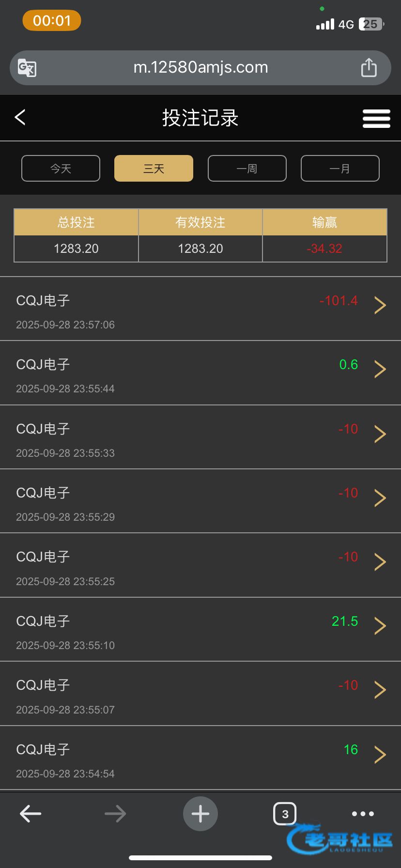Tap the 00:01 time indicator pill

52,21
